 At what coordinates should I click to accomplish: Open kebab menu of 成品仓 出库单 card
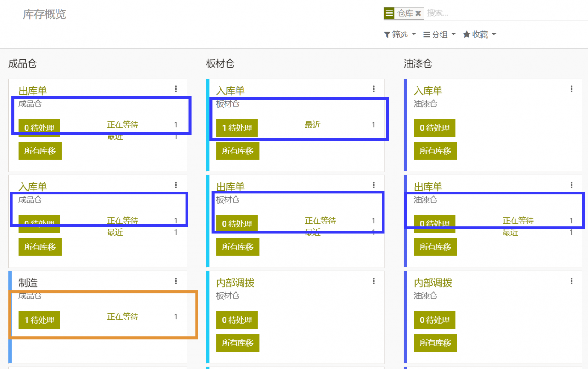pos(176,89)
